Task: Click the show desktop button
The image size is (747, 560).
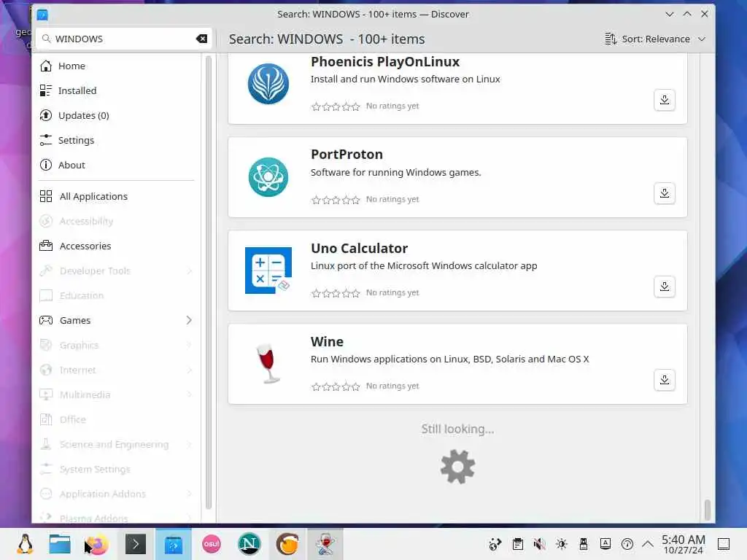Action: click(724, 544)
